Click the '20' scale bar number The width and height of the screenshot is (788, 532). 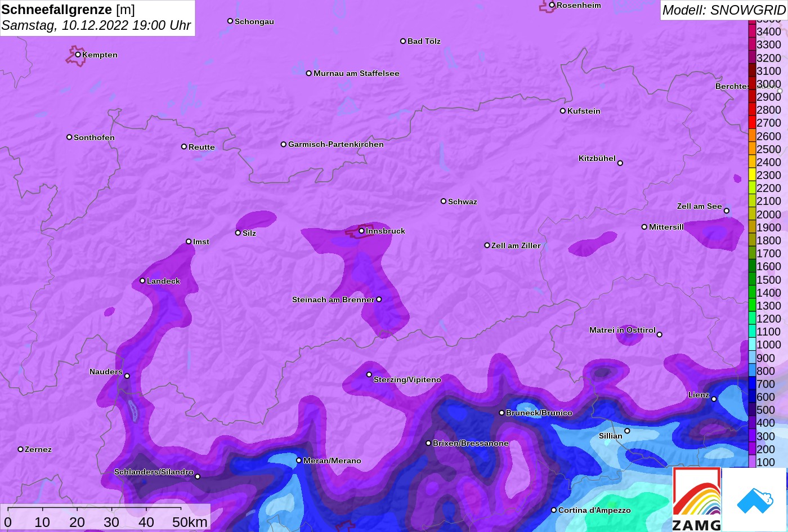tap(77, 522)
